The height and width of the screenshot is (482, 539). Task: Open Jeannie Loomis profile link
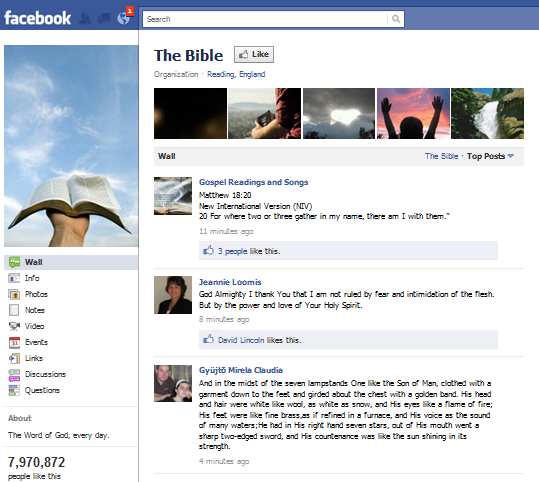[230, 282]
